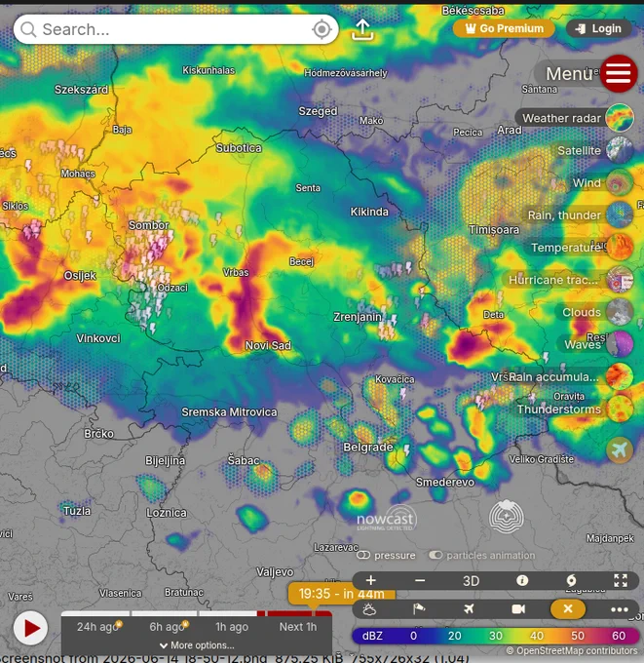Open the red hamburger Menu button
Viewport: 644px width, 663px height.
[619, 73]
